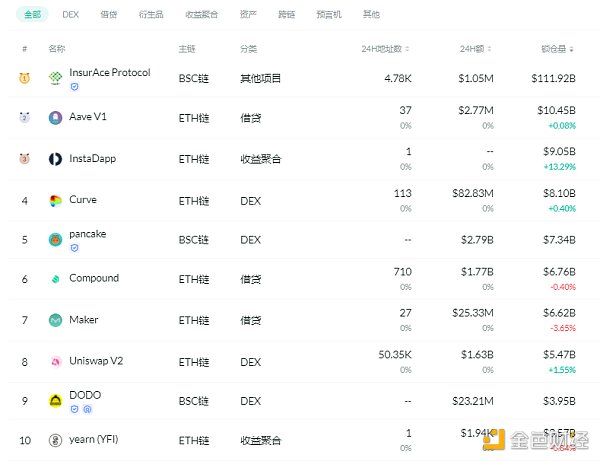Click the DODO yellow logo icon
Screen dimensions: 600x461
[56, 401]
